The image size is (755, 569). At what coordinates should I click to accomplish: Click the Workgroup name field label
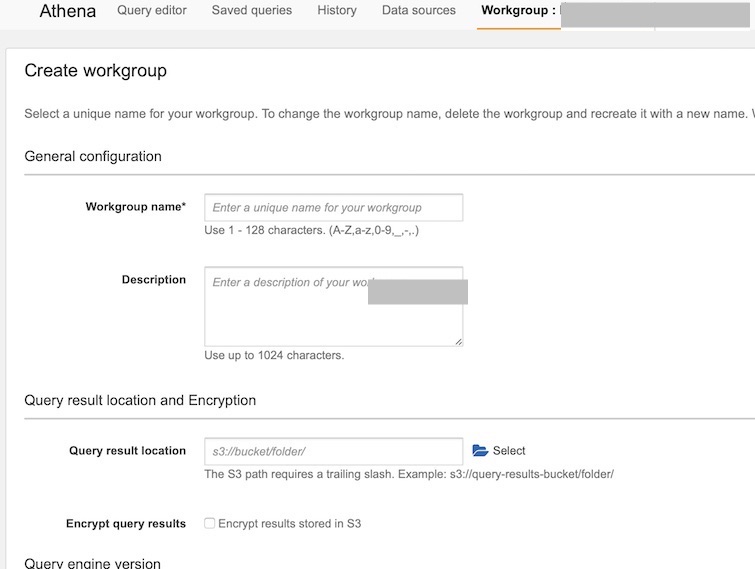[136, 207]
